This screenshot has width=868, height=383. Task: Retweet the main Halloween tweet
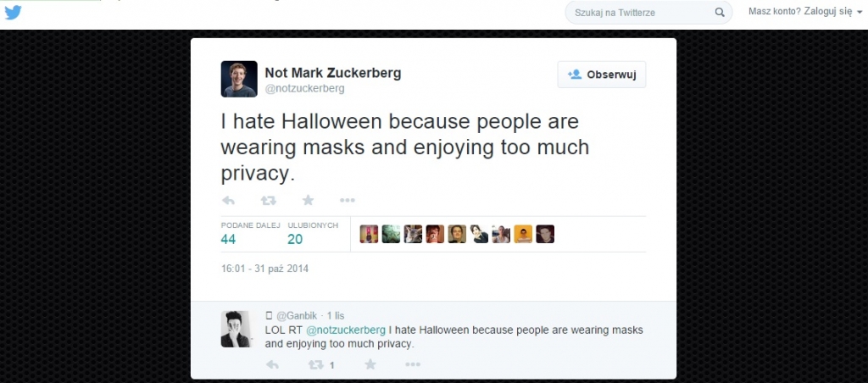(x=269, y=201)
